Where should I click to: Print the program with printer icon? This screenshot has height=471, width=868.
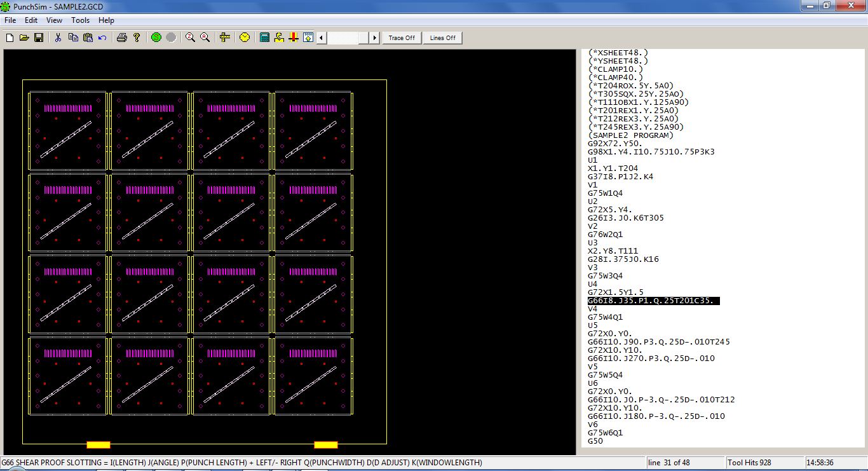click(x=122, y=38)
